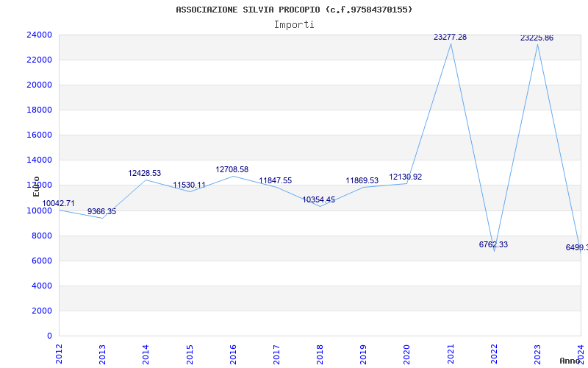Select data label 9366.35
This screenshot has height=368, width=588.
(x=101, y=211)
